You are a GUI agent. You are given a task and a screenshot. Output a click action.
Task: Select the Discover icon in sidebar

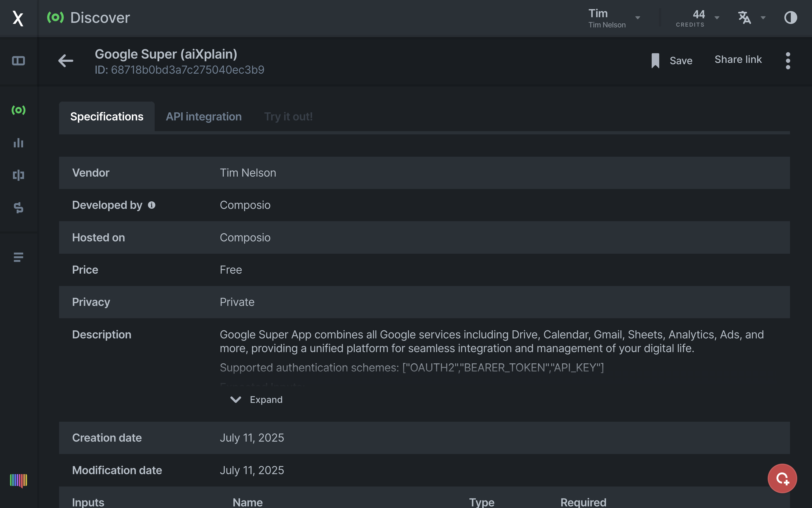click(x=19, y=110)
